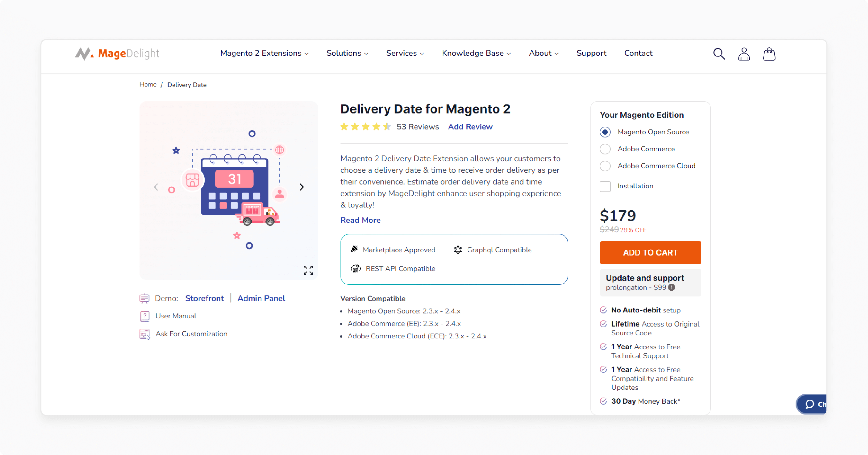Click checkmark icon beside Compatibility and Feature Updates

[x=603, y=369]
